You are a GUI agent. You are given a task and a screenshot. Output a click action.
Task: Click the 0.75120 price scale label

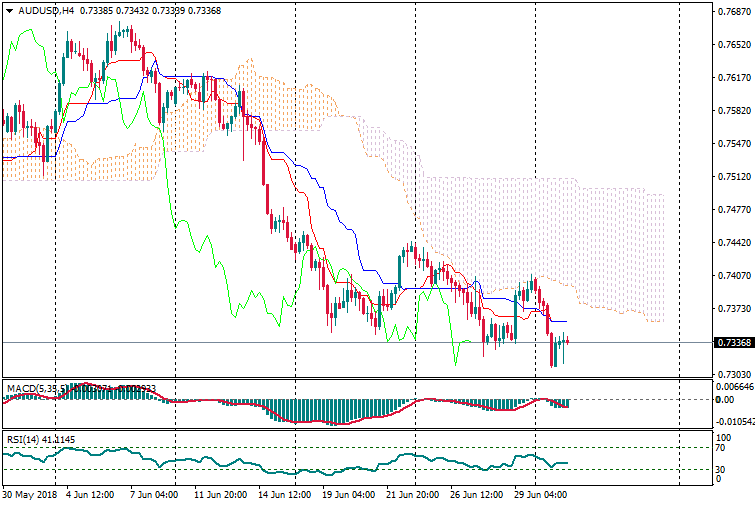(733, 177)
